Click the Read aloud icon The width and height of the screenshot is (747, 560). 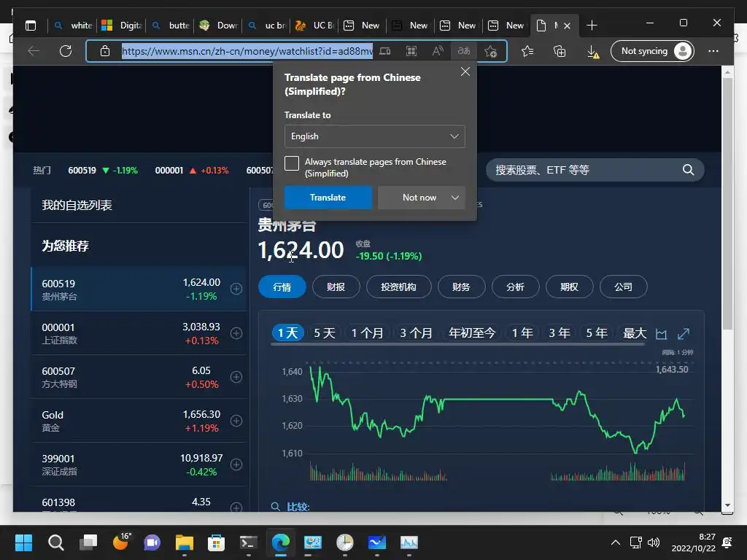point(438,51)
